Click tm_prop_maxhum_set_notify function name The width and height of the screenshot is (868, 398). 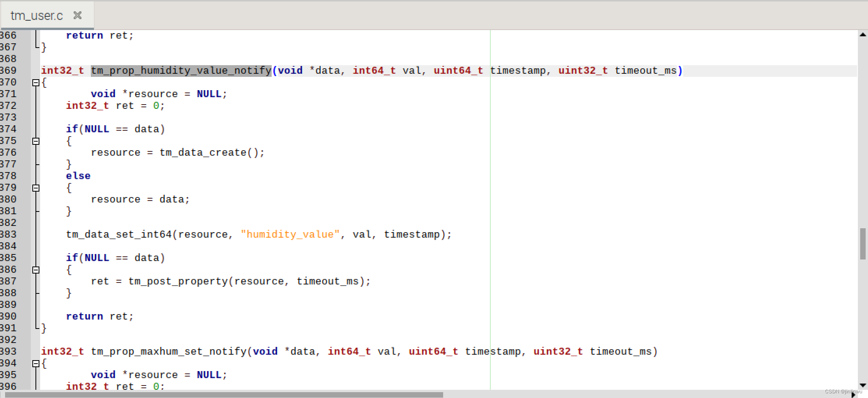pyautogui.click(x=169, y=352)
